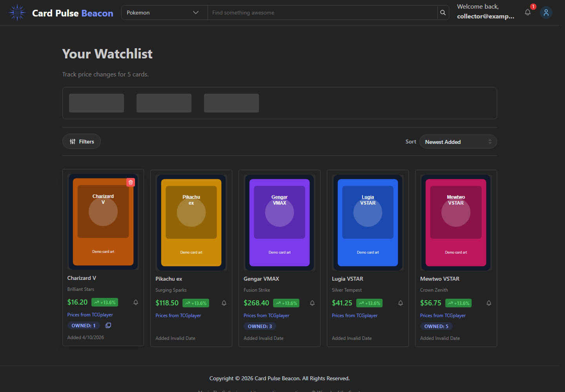The height and width of the screenshot is (392, 565).
Task: Click the Mewtwo VSTAR card name
Action: [x=440, y=279]
